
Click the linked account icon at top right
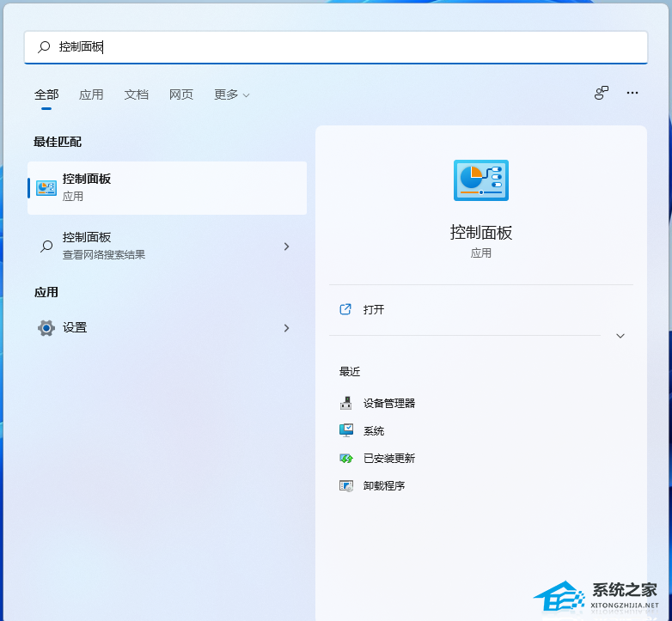click(x=602, y=93)
